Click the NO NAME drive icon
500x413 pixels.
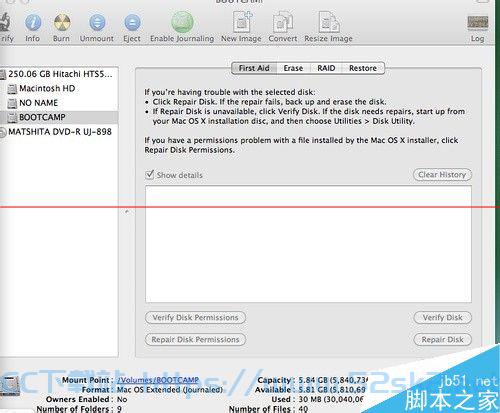(12, 103)
